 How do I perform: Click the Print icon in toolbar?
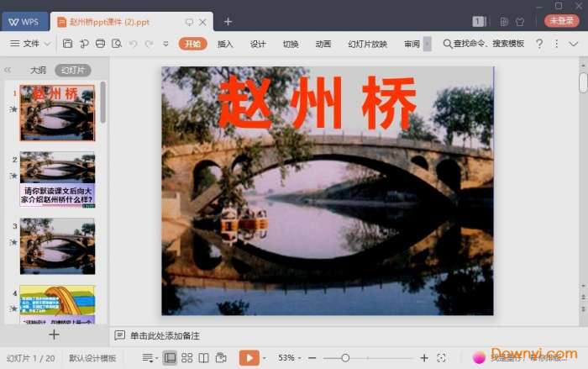(x=100, y=44)
